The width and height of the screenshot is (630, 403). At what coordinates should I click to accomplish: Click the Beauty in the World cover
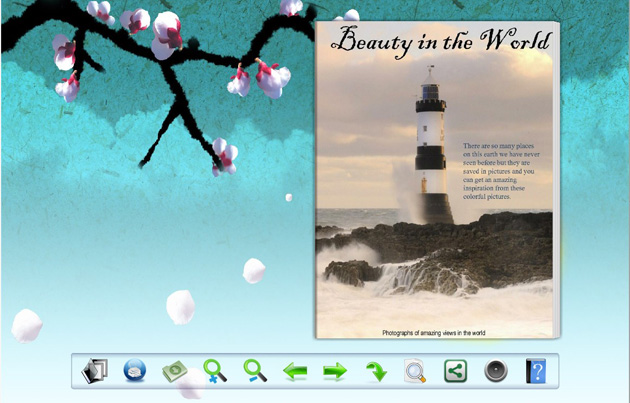(x=435, y=180)
